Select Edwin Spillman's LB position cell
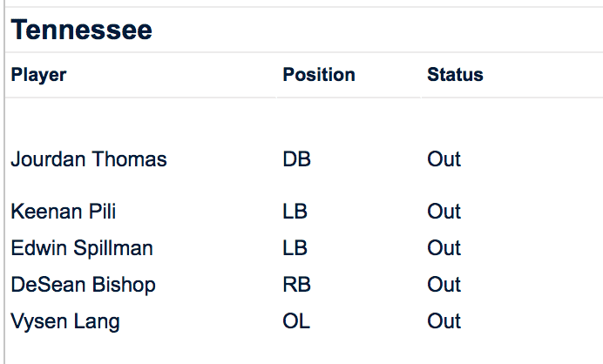Viewport: 603px width, 364px height. pyautogui.click(x=295, y=248)
